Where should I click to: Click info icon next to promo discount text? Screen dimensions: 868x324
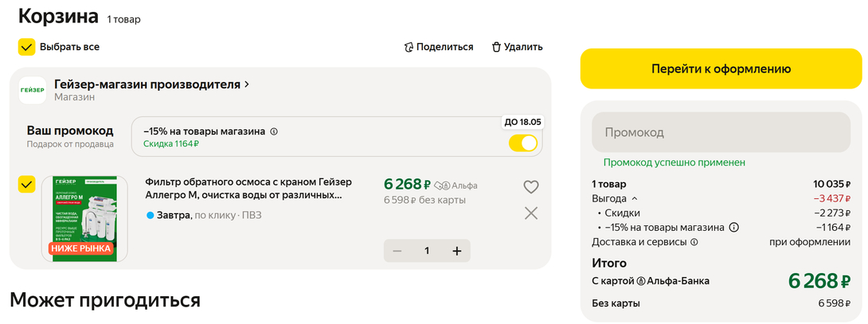point(274,131)
